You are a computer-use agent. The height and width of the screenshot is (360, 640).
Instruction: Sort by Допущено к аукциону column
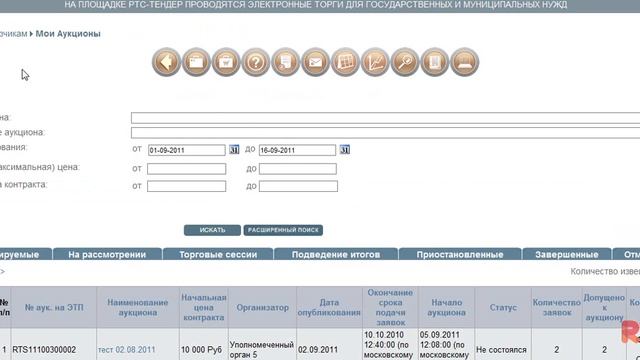coord(604,307)
